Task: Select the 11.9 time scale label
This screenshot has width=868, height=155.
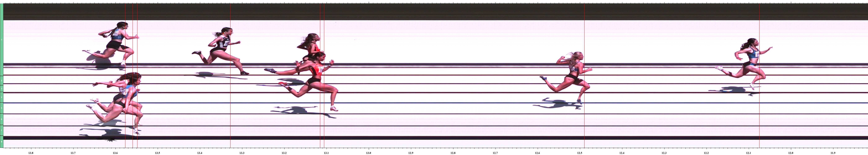Action: (833, 153)
